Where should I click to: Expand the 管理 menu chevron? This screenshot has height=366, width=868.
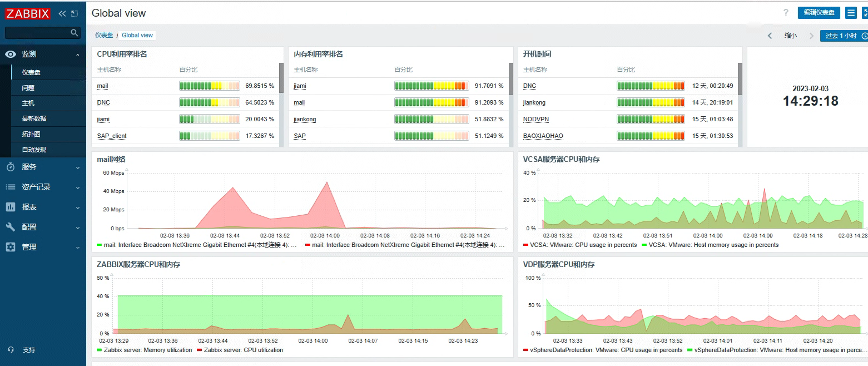(78, 247)
